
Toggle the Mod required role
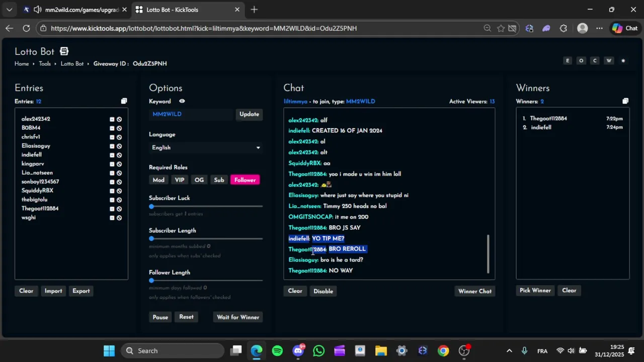click(158, 180)
